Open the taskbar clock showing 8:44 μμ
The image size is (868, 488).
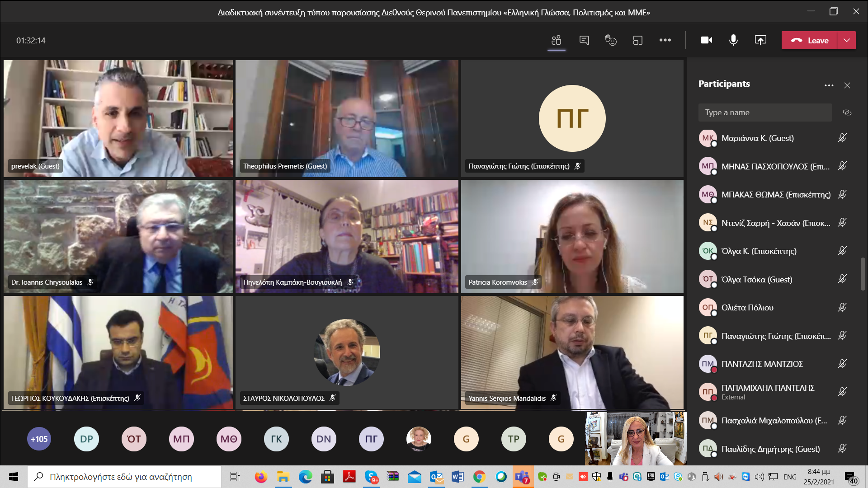click(819, 477)
